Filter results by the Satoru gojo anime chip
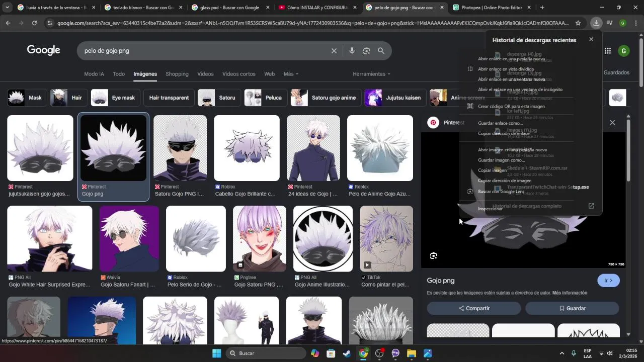The height and width of the screenshot is (362, 644). pos(326,98)
